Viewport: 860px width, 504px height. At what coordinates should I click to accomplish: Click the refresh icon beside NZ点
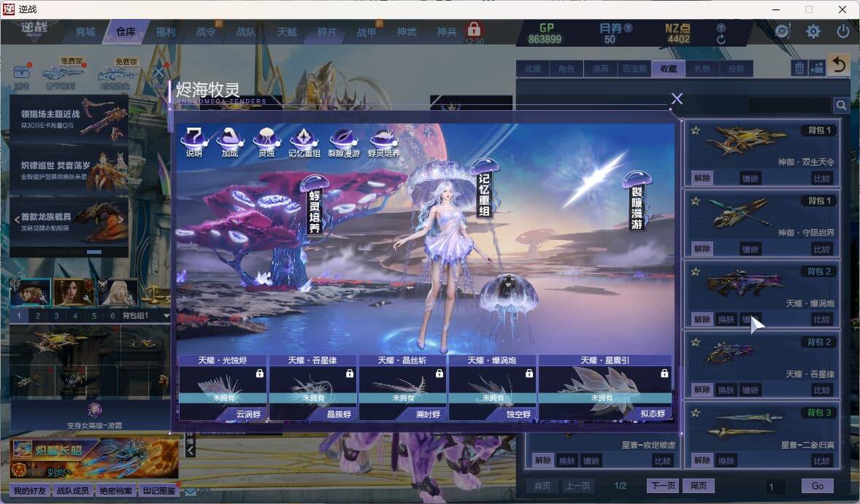pos(721,39)
